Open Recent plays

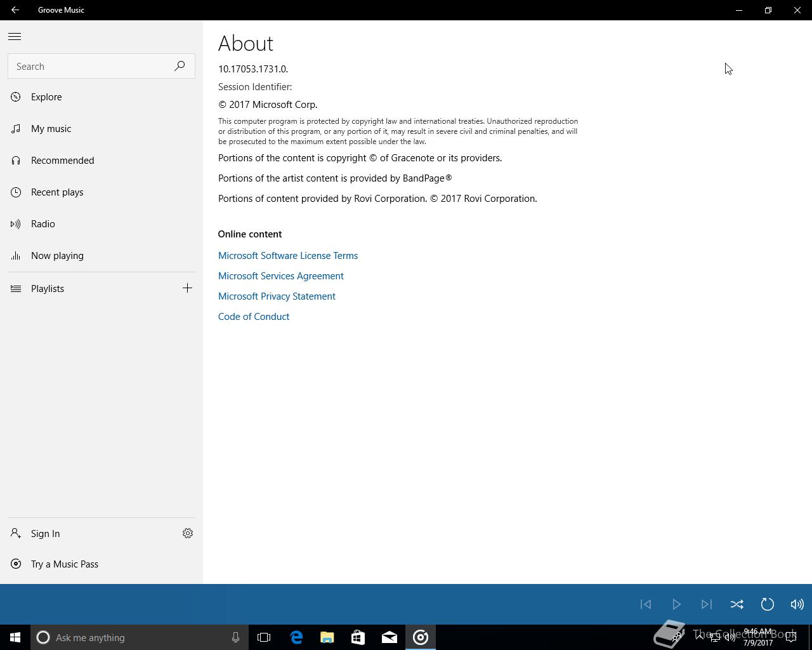101,192
